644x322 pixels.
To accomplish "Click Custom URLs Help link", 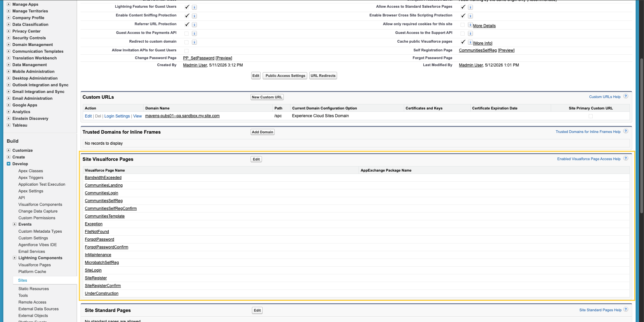I will 605,97.
